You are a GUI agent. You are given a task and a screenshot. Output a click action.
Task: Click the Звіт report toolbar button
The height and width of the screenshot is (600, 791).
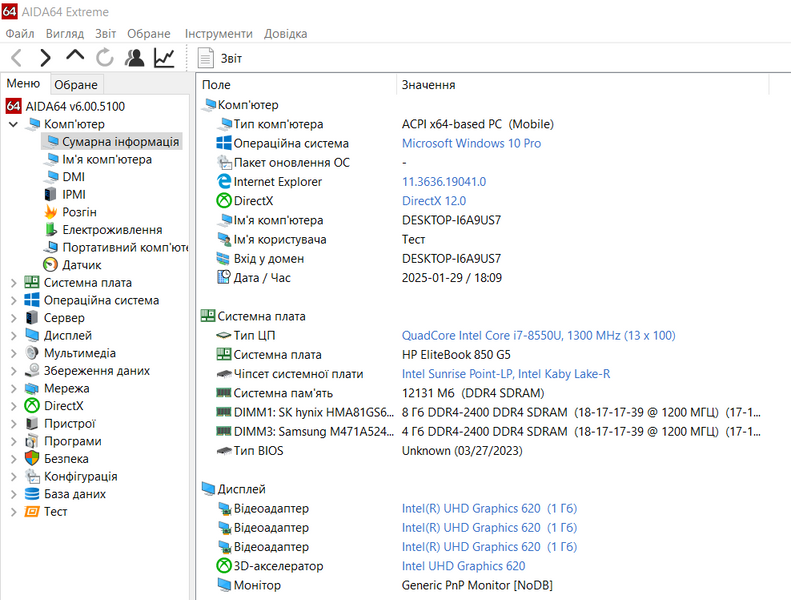coord(220,58)
